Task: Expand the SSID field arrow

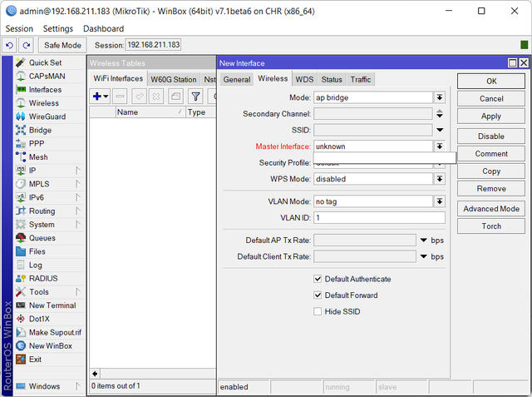Action: (440, 130)
